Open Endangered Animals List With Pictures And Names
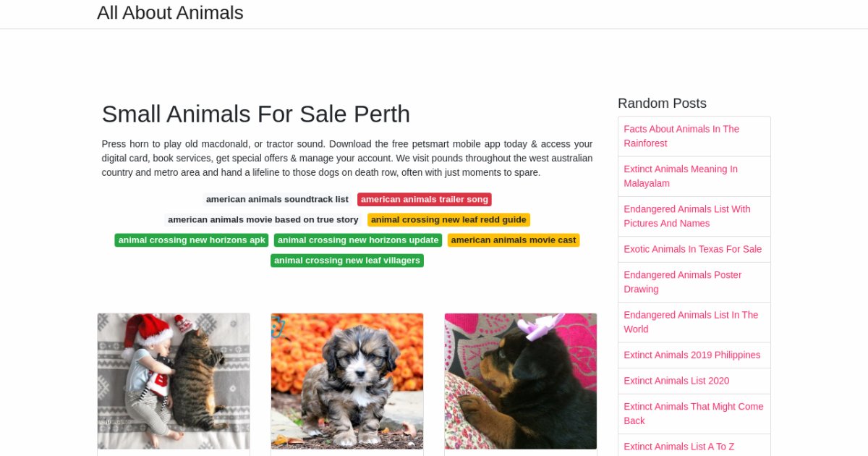The image size is (868, 456). [x=687, y=216]
